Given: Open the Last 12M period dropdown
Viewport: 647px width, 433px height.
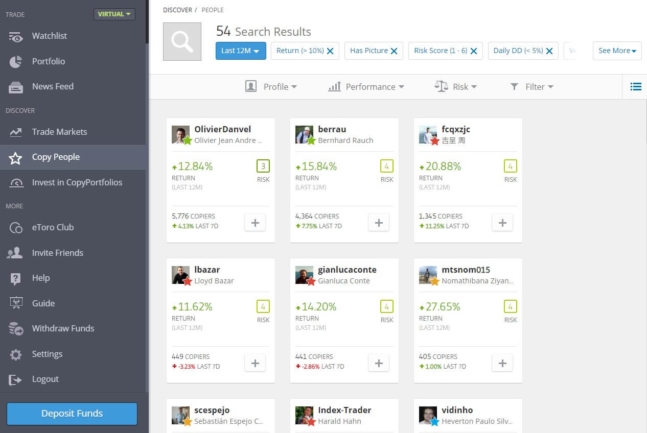Looking at the screenshot, I should pos(241,51).
